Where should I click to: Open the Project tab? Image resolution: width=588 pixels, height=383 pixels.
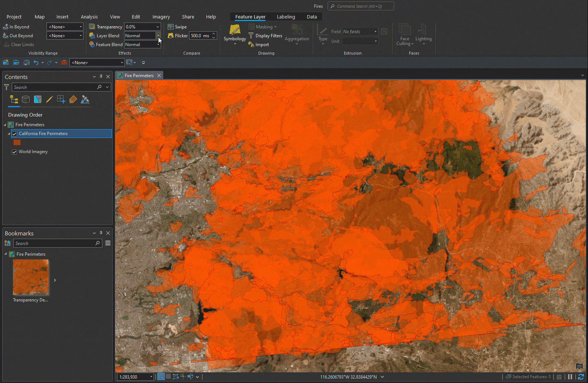(14, 17)
